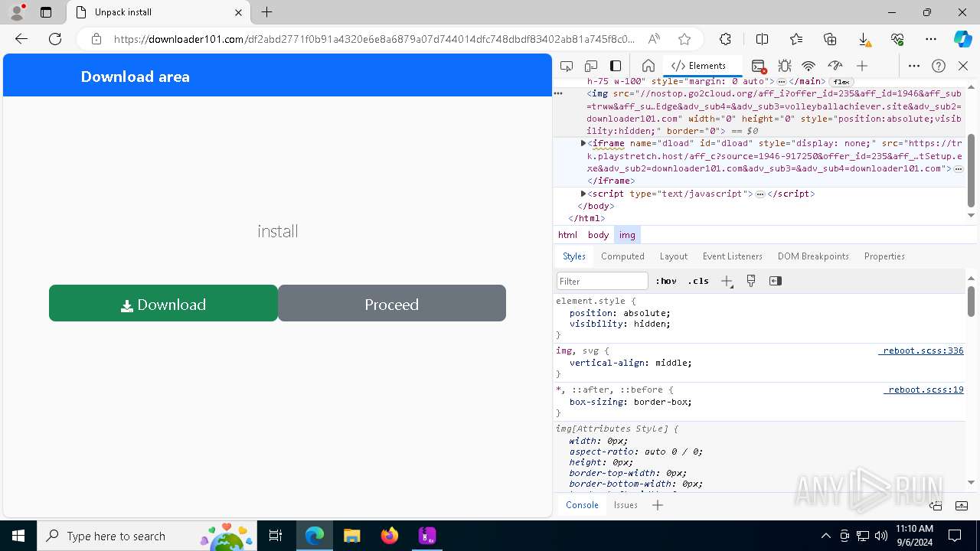Switch to the Styles pane tab
The height and width of the screenshot is (551, 980).
tap(574, 256)
